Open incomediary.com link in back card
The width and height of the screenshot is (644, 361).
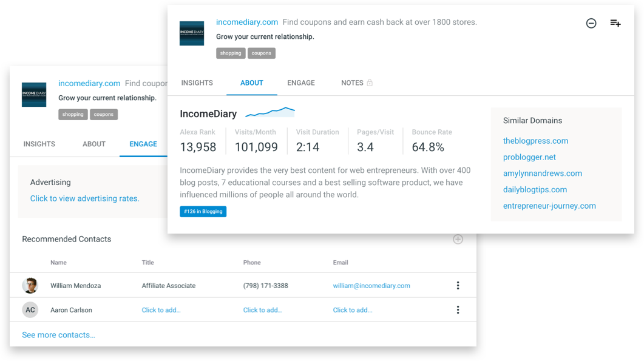[89, 83]
